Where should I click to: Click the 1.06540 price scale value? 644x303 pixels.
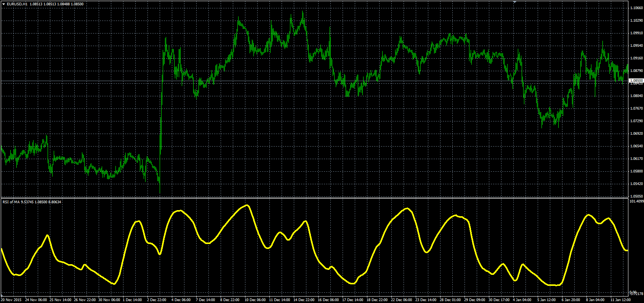tap(637, 146)
